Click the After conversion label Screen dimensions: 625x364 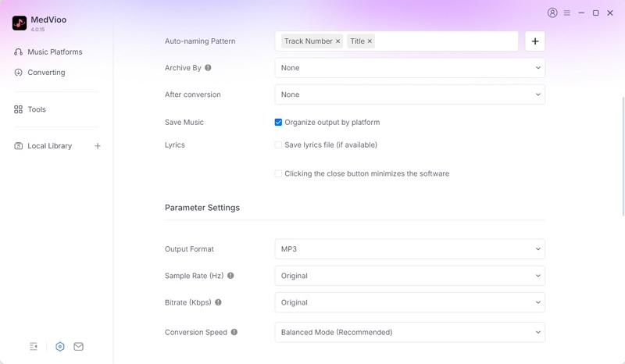tap(192, 95)
